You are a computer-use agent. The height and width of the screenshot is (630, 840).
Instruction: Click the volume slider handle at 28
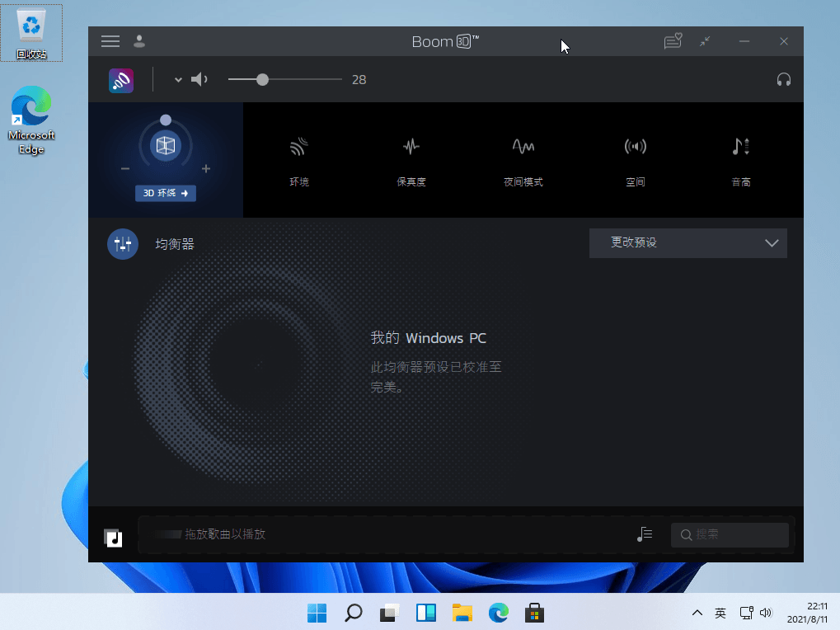(262, 80)
